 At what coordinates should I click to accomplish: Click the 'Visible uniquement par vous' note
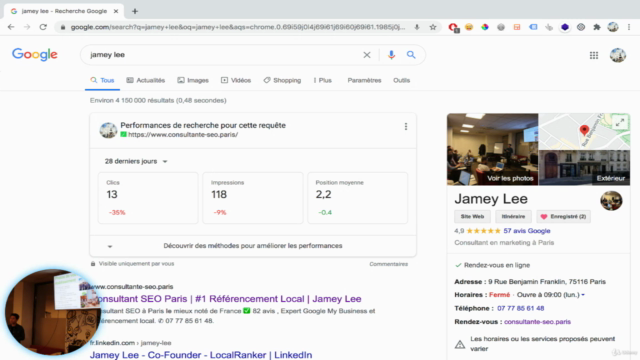coord(136,264)
